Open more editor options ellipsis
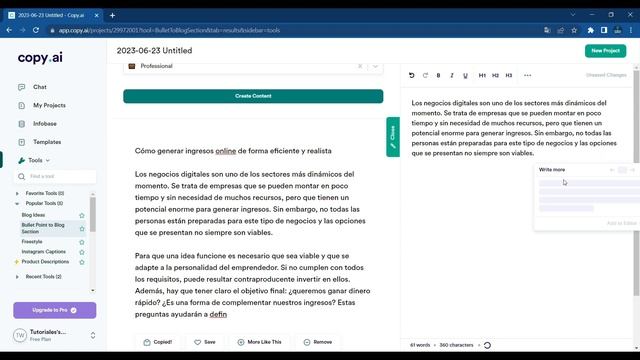This screenshot has height=360, width=640. [x=527, y=76]
